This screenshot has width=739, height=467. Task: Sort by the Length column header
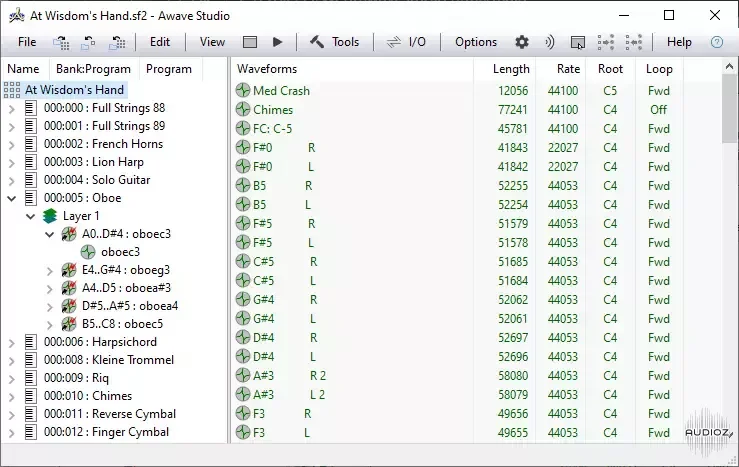(504, 69)
